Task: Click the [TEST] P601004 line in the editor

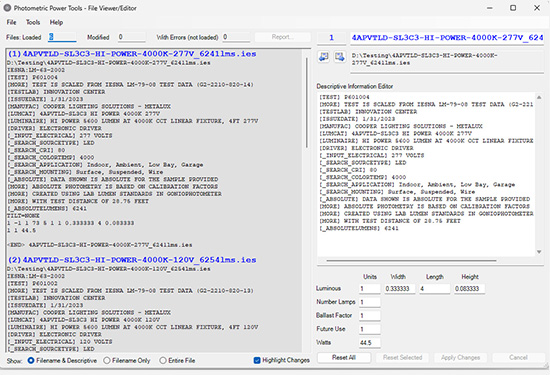Action: [x=344, y=97]
